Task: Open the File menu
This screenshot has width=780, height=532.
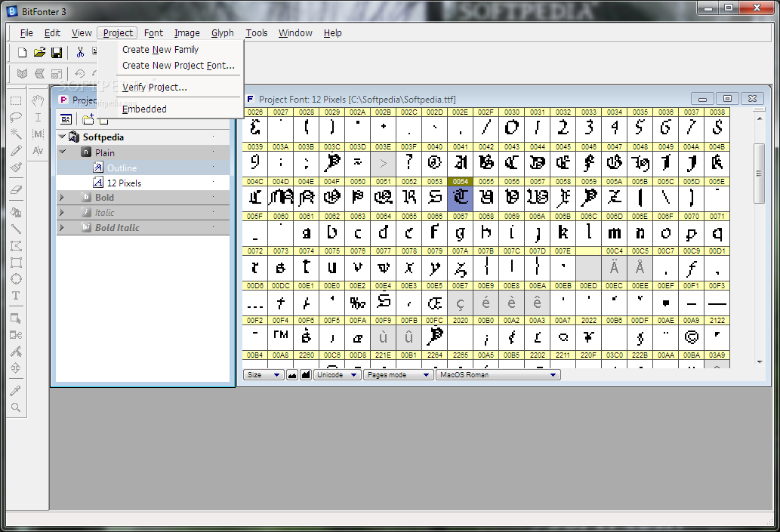Action: tap(26, 32)
